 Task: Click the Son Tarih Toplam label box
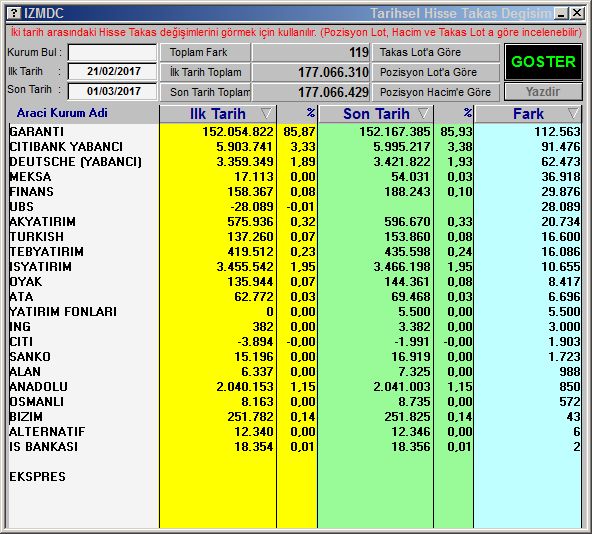[205, 92]
